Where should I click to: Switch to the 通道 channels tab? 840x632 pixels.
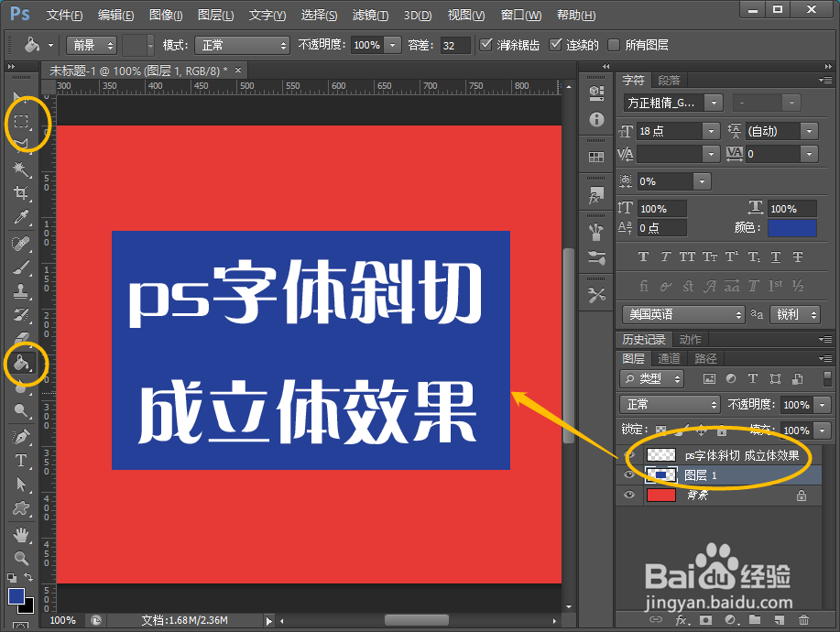(x=668, y=358)
